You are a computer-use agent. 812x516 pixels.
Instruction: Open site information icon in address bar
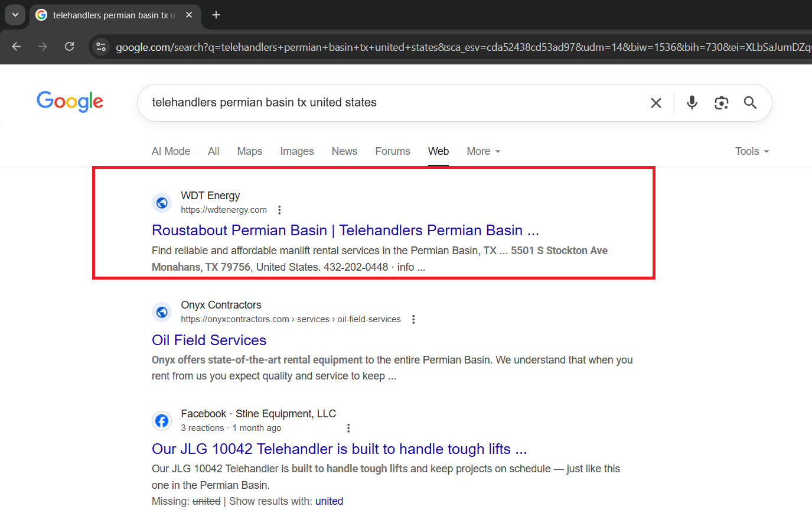coord(101,47)
